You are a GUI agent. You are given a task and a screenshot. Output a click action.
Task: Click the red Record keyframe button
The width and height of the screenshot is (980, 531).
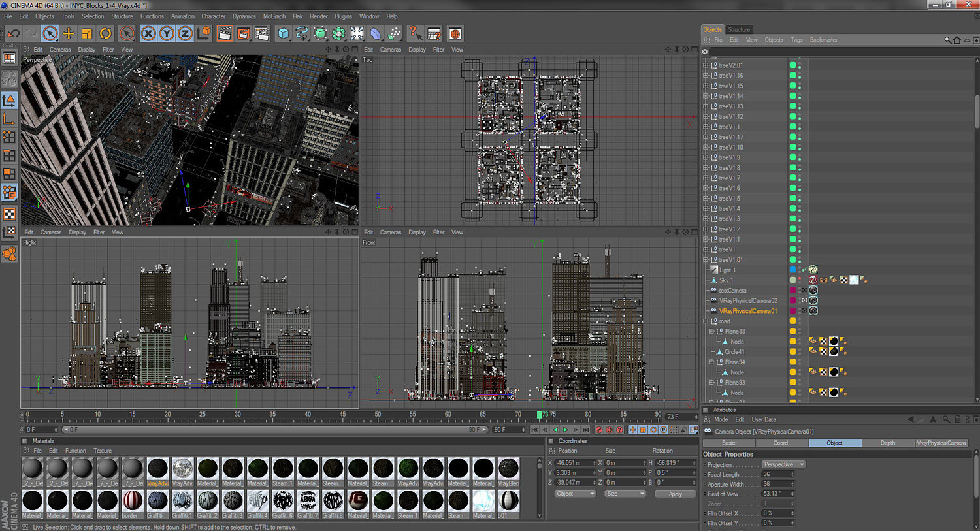click(x=599, y=430)
